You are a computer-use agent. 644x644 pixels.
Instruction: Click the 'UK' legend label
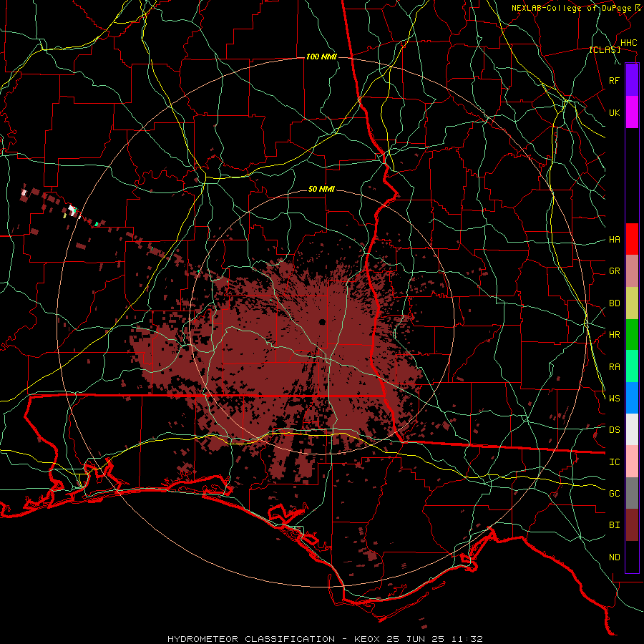coord(614,112)
